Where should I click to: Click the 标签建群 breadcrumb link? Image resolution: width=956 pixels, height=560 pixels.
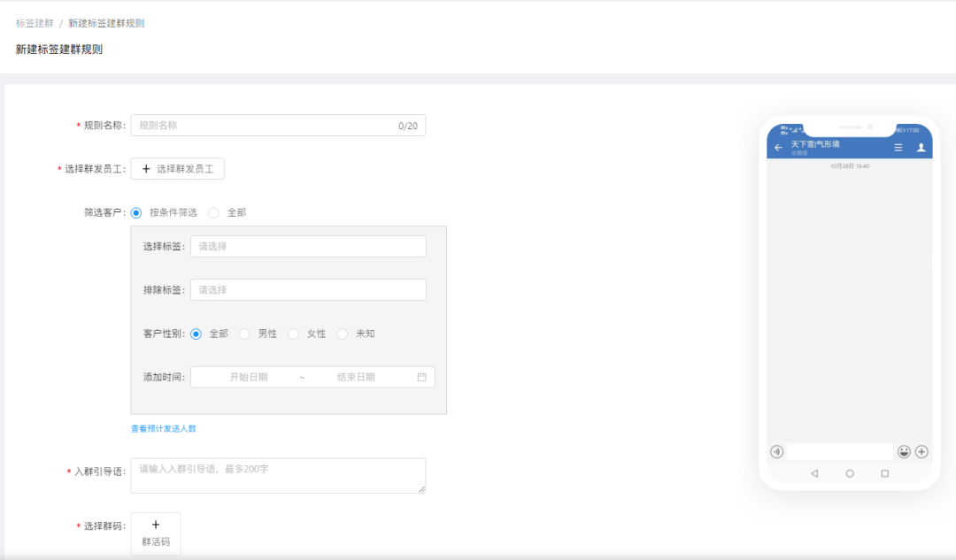coord(35,23)
